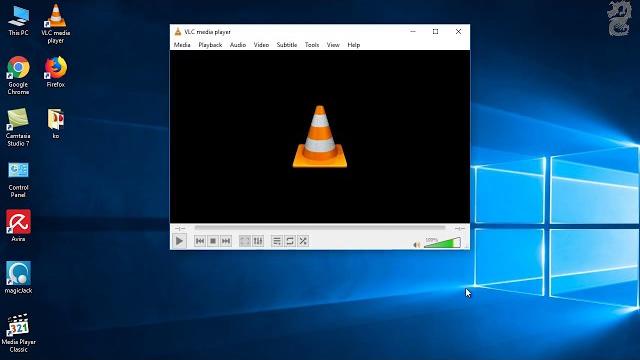Toggle random shuffle in VLC
This screenshot has width=640, height=360.
click(x=303, y=241)
